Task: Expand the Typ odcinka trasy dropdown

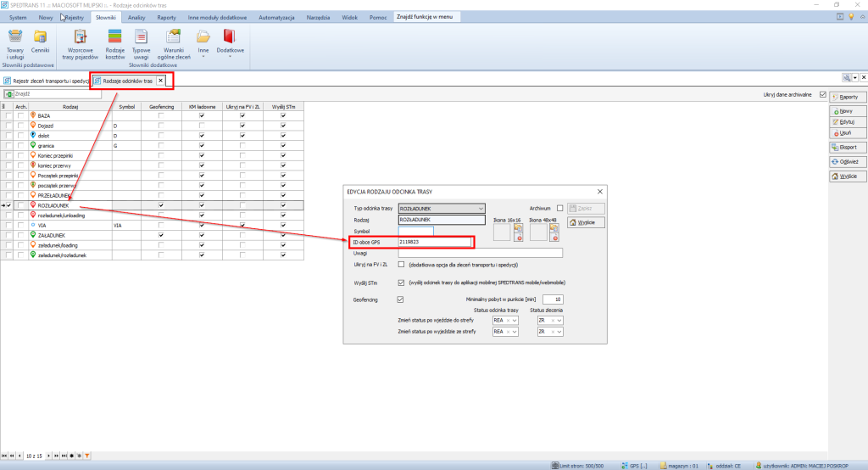Action: pyautogui.click(x=480, y=208)
